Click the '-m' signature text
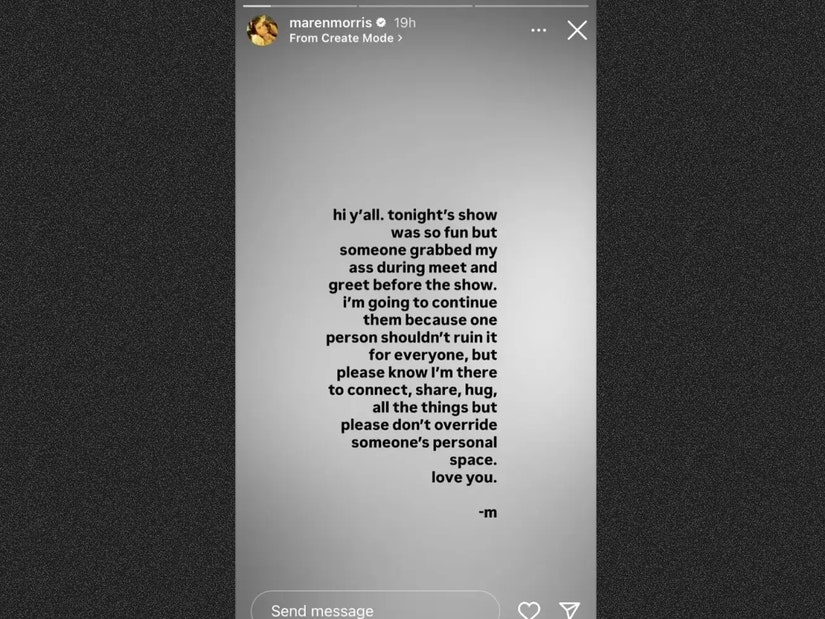825x619 pixels. click(x=488, y=512)
